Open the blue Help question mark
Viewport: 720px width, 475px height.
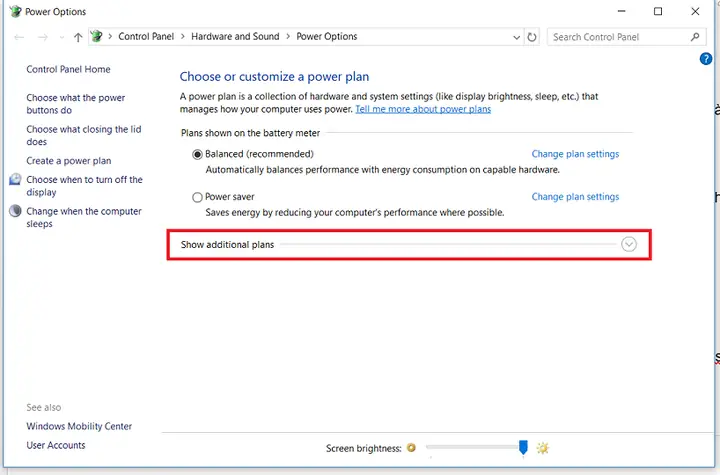coord(706,59)
